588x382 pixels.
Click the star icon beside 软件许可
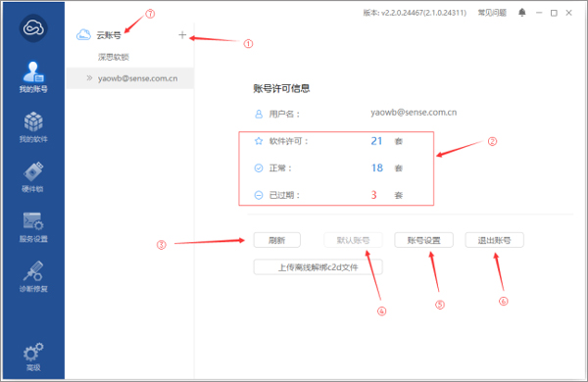tap(259, 141)
